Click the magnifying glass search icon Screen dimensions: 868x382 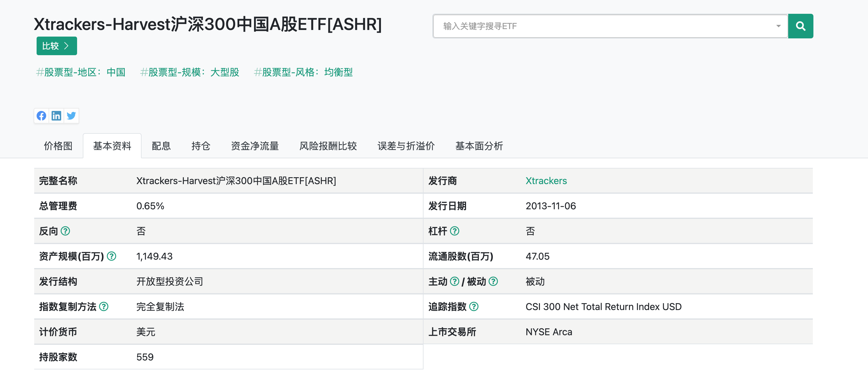coord(801,26)
